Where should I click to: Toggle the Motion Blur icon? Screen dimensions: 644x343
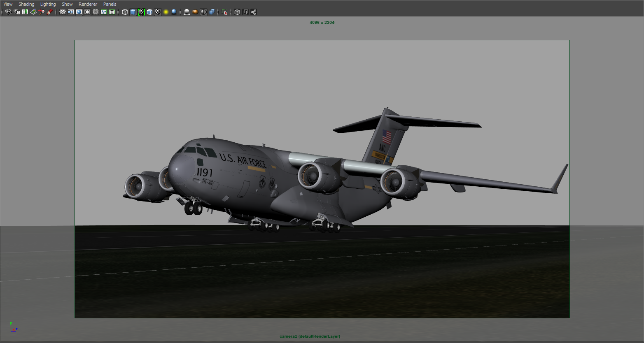point(195,12)
